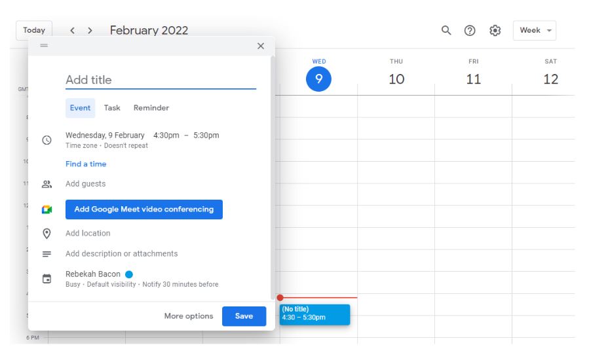
Task: Click the blue calendar color dot
Action: click(129, 274)
